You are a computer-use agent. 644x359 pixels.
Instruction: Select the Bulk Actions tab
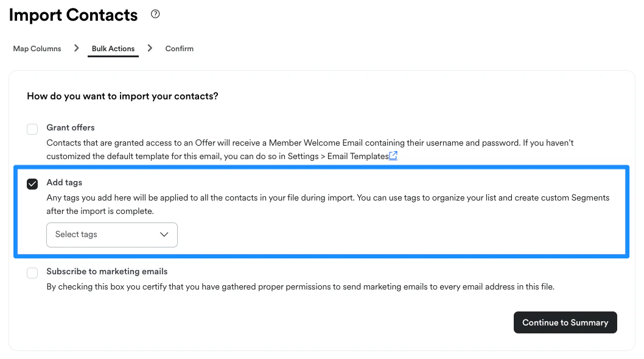tap(113, 49)
